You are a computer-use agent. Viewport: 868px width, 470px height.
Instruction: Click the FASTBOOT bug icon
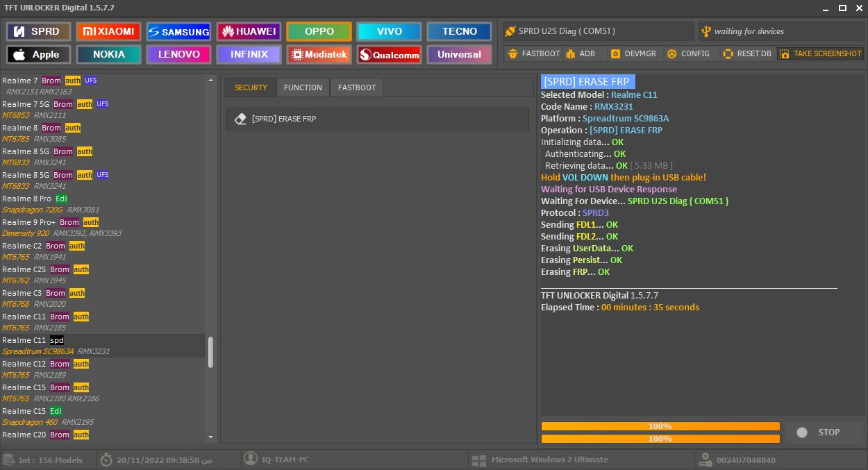tap(513, 53)
